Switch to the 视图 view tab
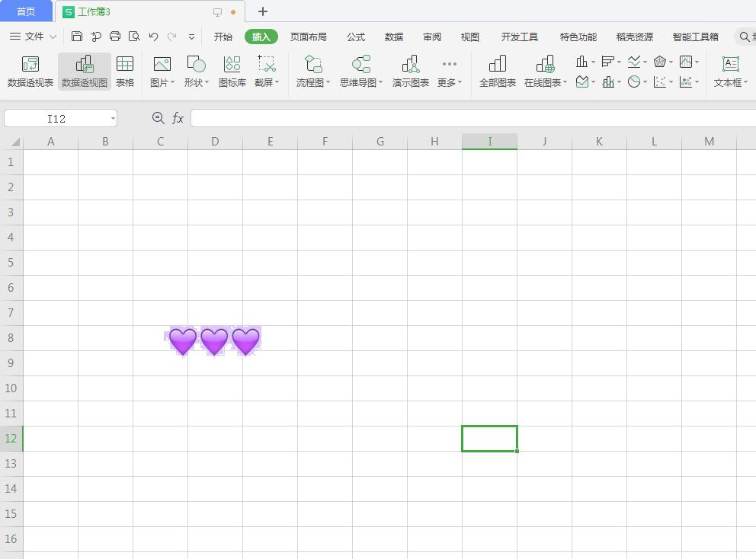This screenshot has width=756, height=559. pos(470,37)
